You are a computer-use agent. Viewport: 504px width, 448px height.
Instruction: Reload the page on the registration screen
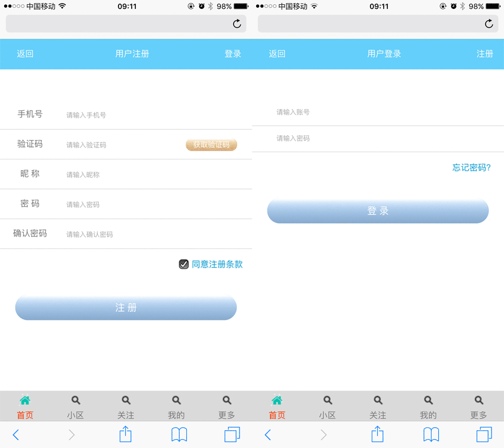pyautogui.click(x=237, y=24)
